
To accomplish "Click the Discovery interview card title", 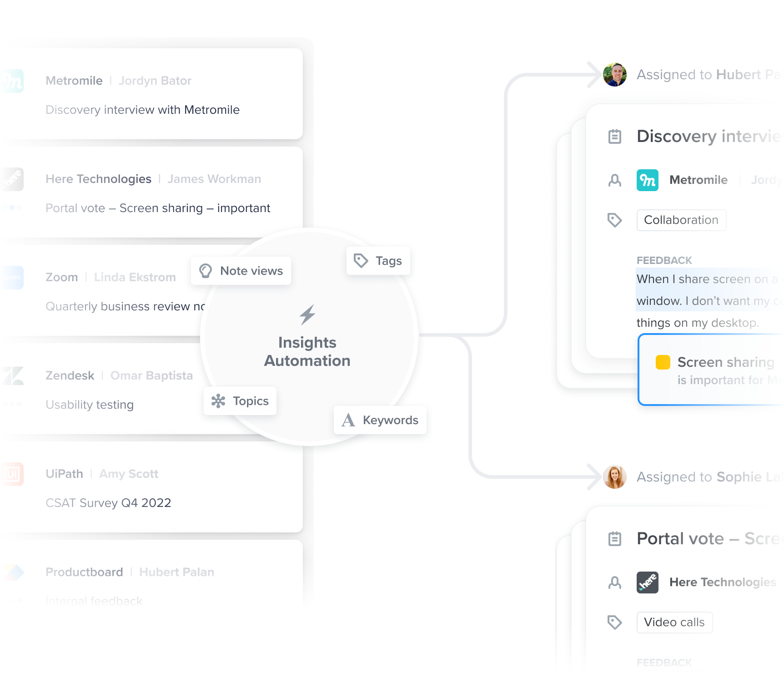I will (709, 137).
